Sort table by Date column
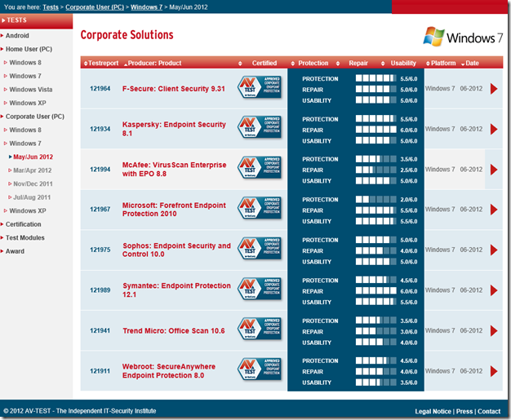 point(470,63)
